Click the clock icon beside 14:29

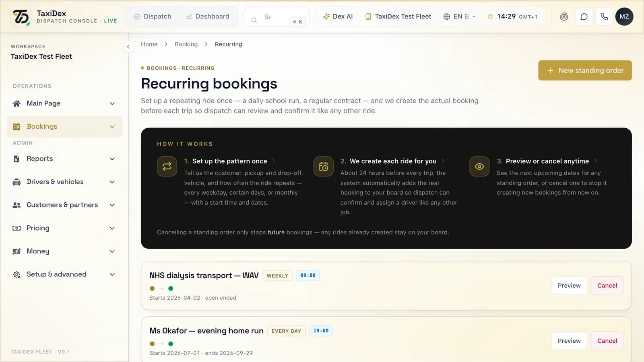pyautogui.click(x=490, y=17)
